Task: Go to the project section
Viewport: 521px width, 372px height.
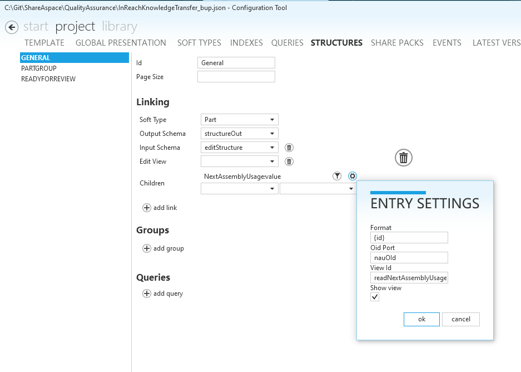Action: tap(75, 27)
